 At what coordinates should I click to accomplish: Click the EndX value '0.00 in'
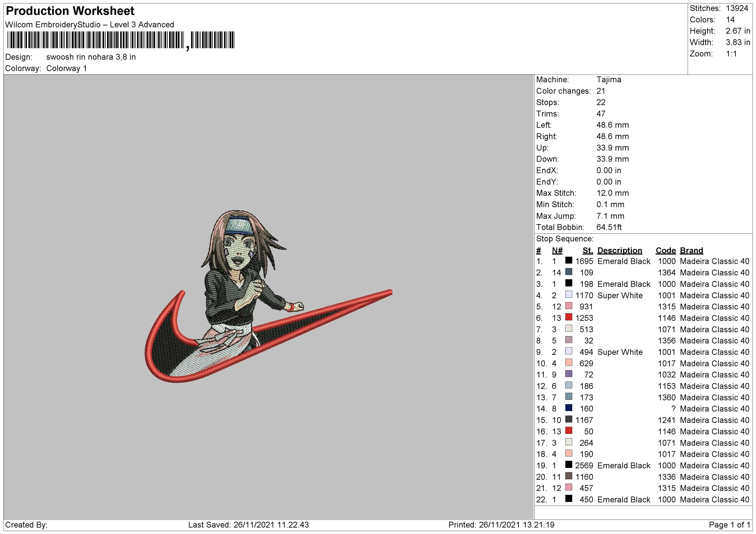coord(608,171)
